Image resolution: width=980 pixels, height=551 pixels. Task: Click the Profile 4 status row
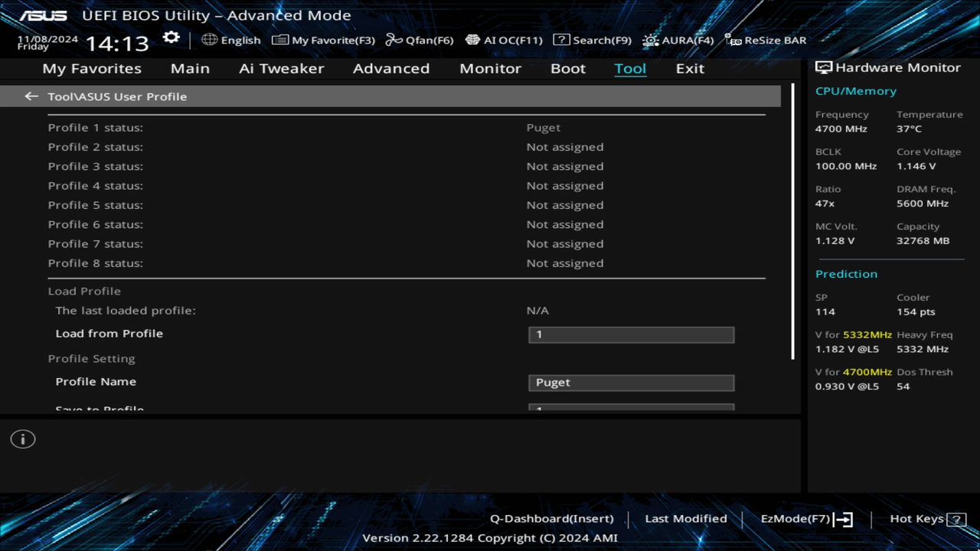coord(407,186)
